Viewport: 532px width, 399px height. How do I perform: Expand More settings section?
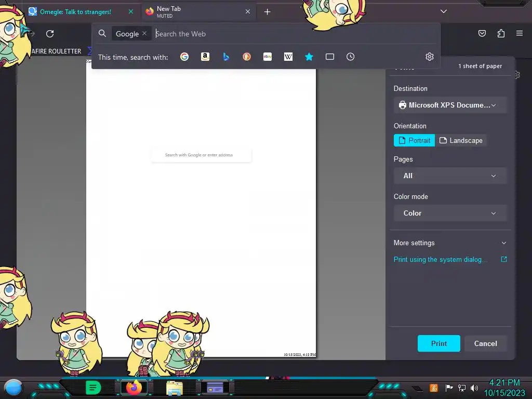click(x=450, y=243)
